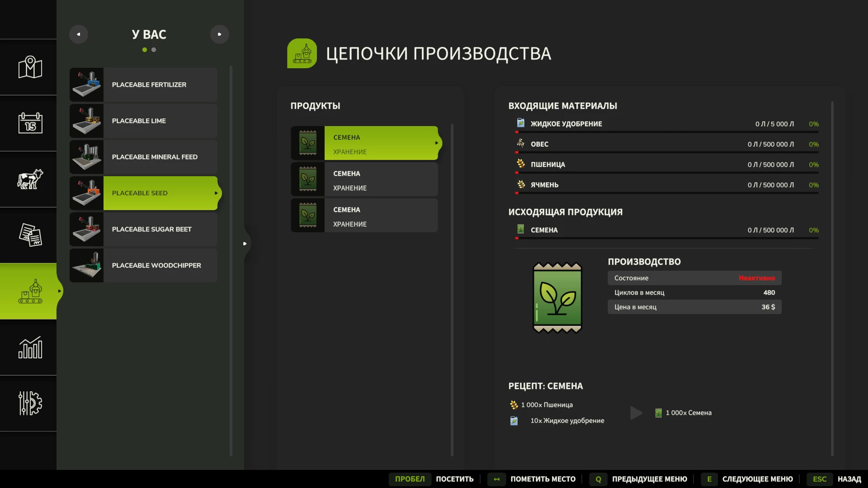Screen dimensions: 868x488
Task: Click the Placeable Woodchipper building thumbnail
Action: pos(86,266)
